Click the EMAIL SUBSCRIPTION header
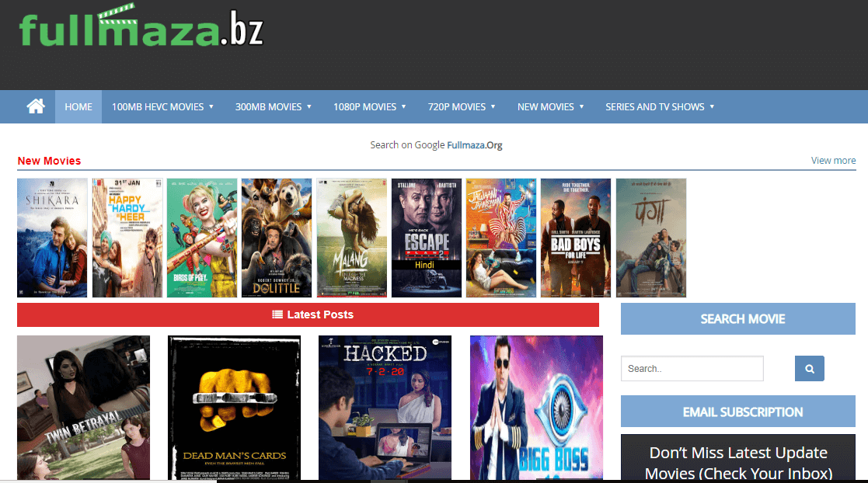Image resolution: width=868 pixels, height=483 pixels. (738, 411)
